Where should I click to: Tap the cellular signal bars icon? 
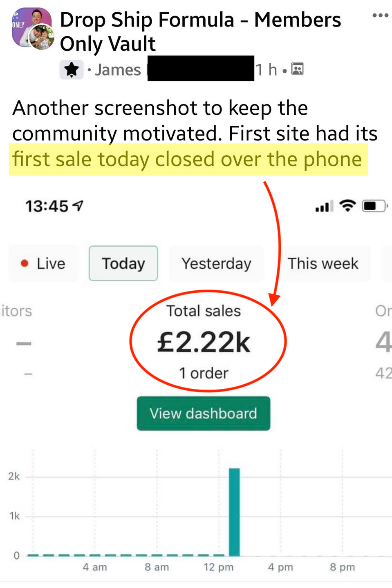(324, 206)
